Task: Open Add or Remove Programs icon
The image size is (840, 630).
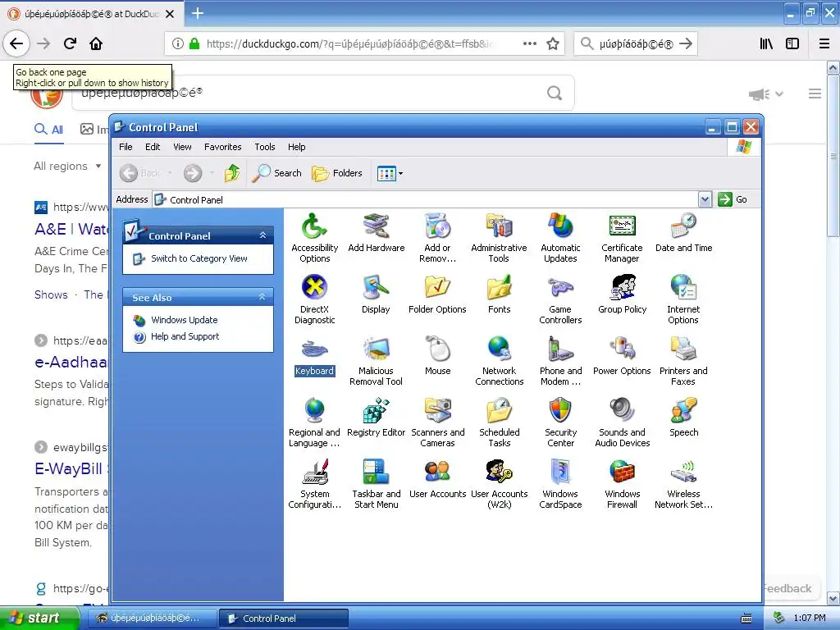Action: point(438,237)
